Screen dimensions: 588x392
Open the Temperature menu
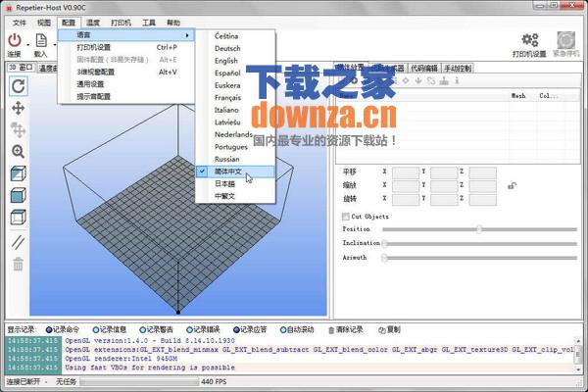coord(93,23)
